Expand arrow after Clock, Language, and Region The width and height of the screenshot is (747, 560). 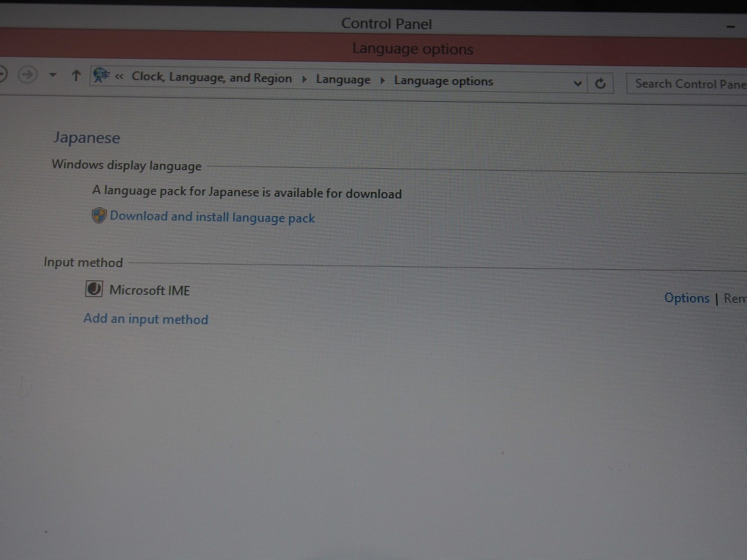click(x=304, y=79)
